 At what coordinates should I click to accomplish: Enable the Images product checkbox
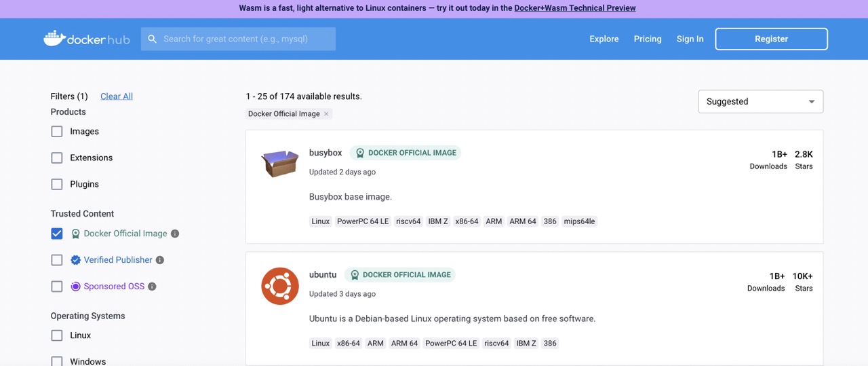click(x=57, y=132)
